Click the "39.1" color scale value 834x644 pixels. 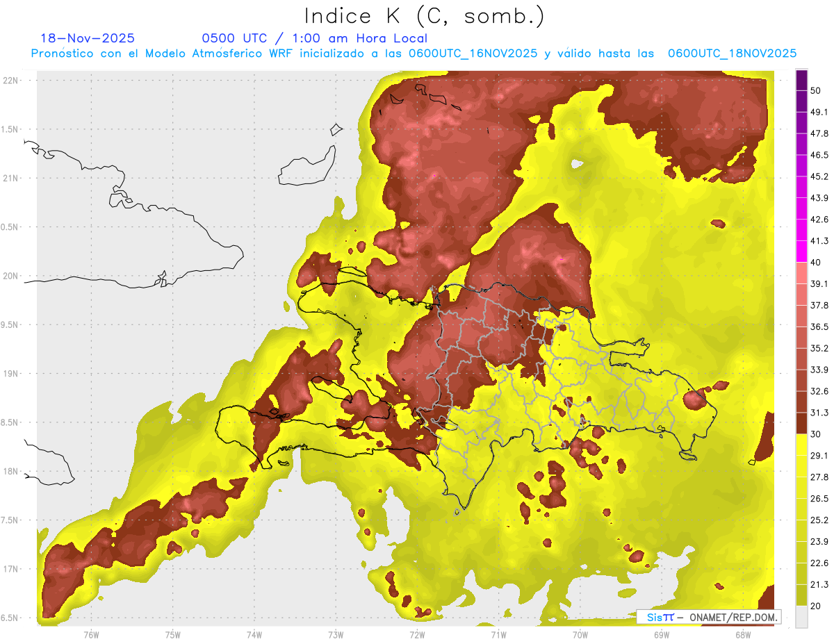(819, 283)
